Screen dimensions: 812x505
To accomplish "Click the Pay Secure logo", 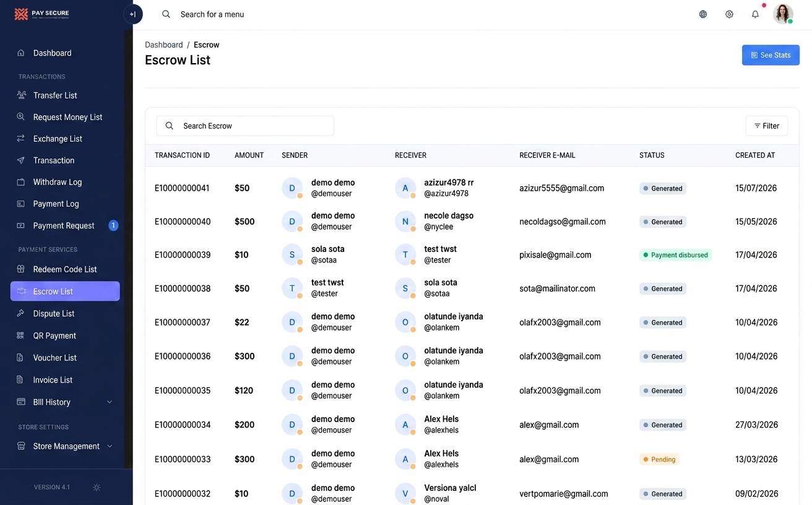I will click(x=41, y=14).
